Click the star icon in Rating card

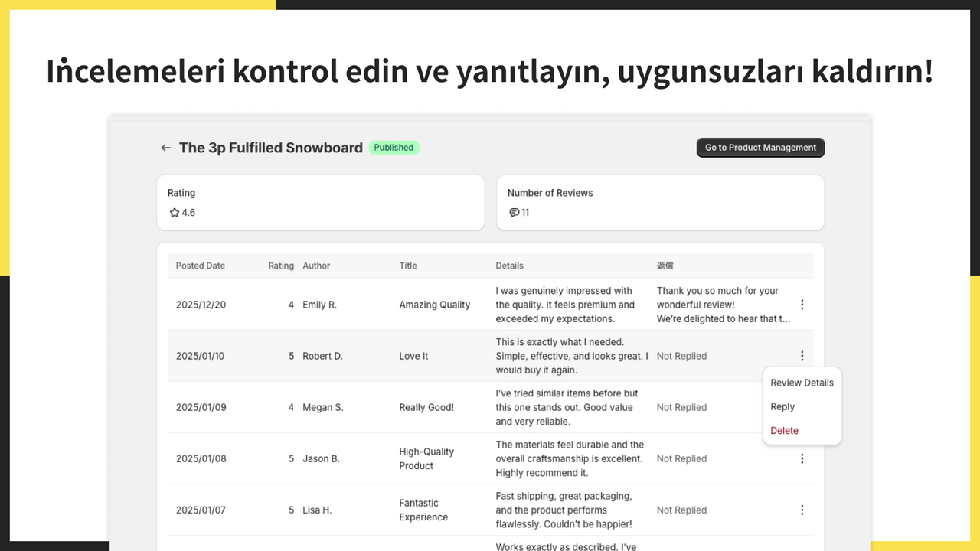[x=174, y=213]
